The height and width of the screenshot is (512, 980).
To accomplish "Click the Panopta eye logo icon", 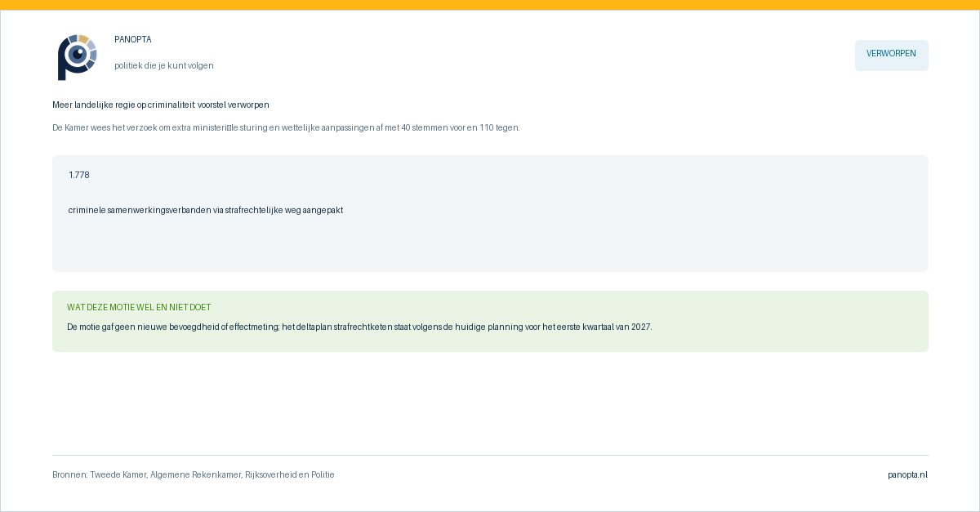I will [77, 56].
